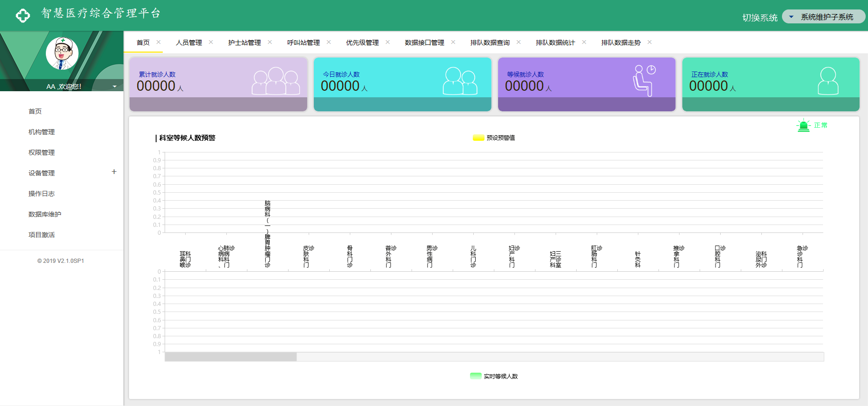The width and height of the screenshot is (868, 406).
Task: Expand 设备管理 with the plus icon
Action: point(114,172)
